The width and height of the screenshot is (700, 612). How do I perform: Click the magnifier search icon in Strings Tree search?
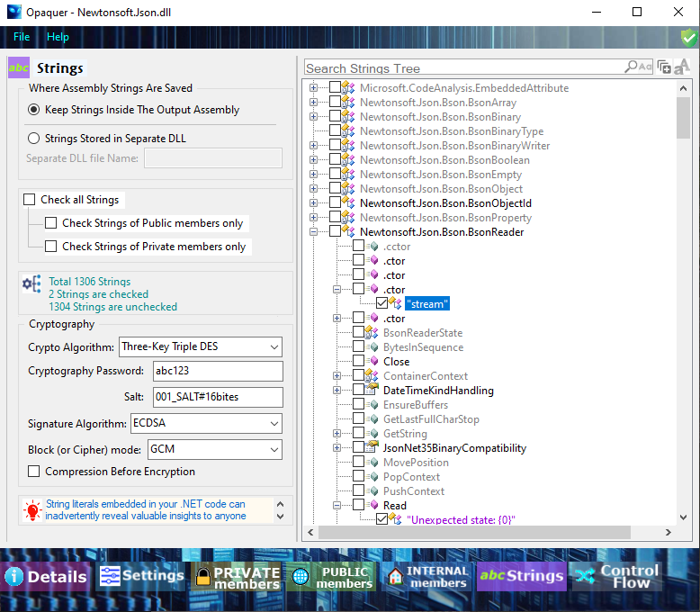631,67
